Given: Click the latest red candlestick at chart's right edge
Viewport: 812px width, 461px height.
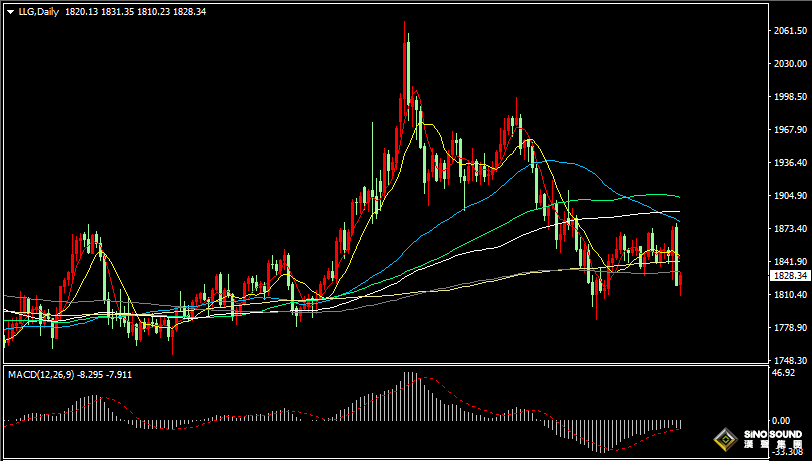Looking at the screenshot, I should [681, 284].
